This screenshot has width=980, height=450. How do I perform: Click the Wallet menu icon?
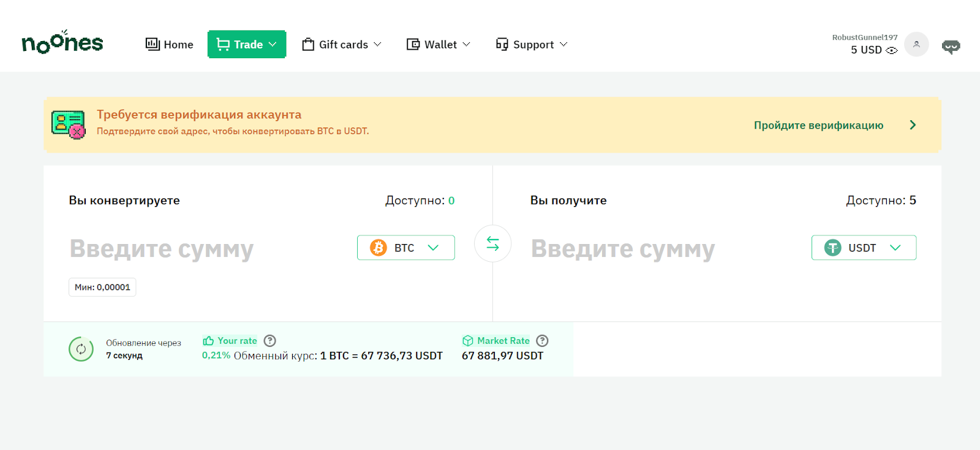point(413,44)
